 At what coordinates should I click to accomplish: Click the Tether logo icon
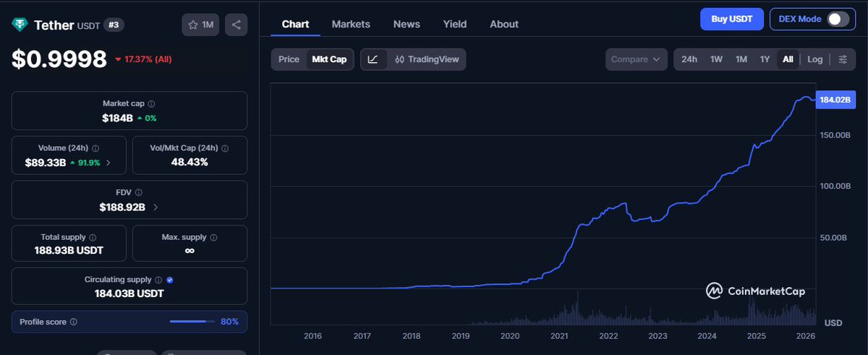(20, 25)
